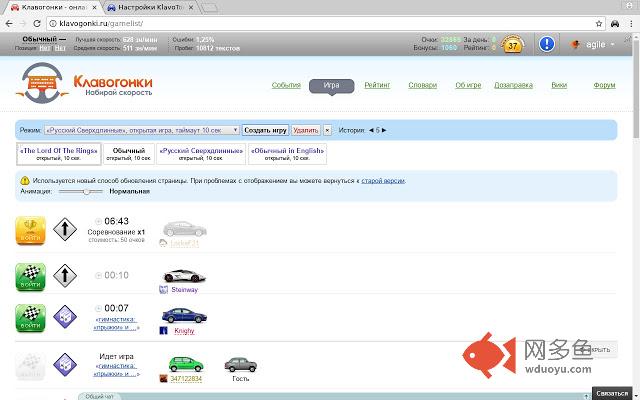Expand the agile user menu arrow

613,44
